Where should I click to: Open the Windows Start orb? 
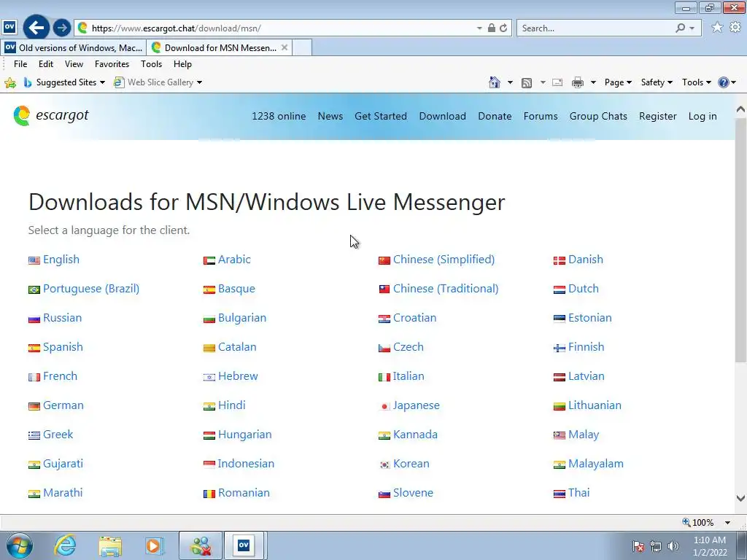coord(20,545)
